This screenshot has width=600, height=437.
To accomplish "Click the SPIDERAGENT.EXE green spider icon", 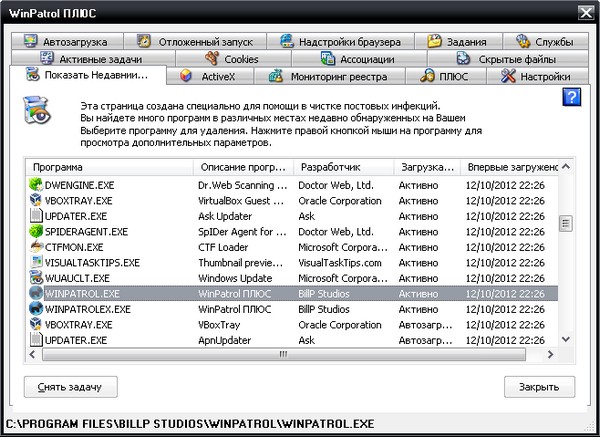I will click(x=37, y=231).
